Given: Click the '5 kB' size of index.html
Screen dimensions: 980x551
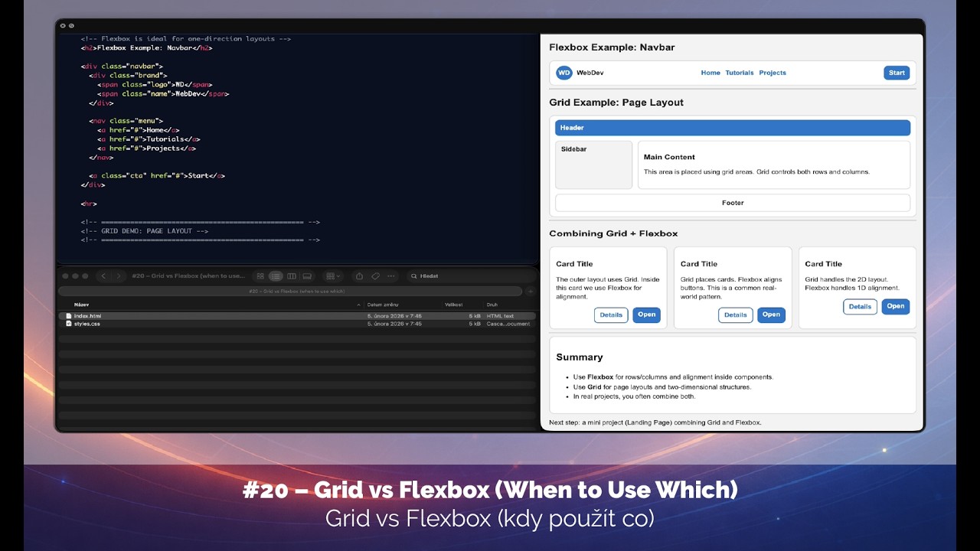Looking at the screenshot, I should [475, 316].
